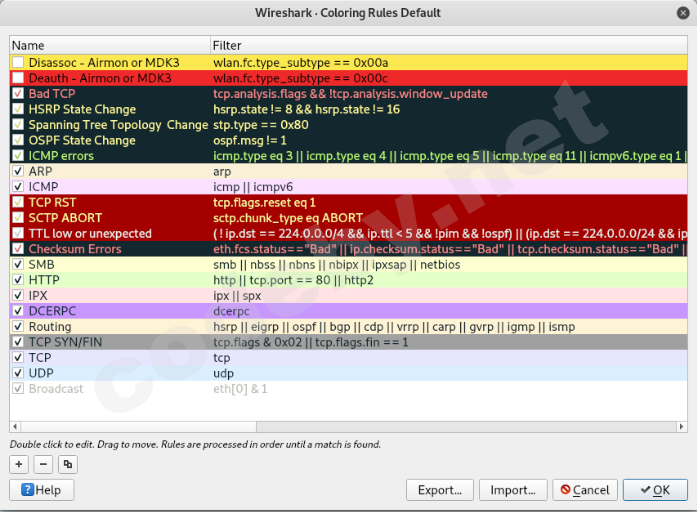
Task: Uncheck the TCP rule checkbox
Action: 18,357
